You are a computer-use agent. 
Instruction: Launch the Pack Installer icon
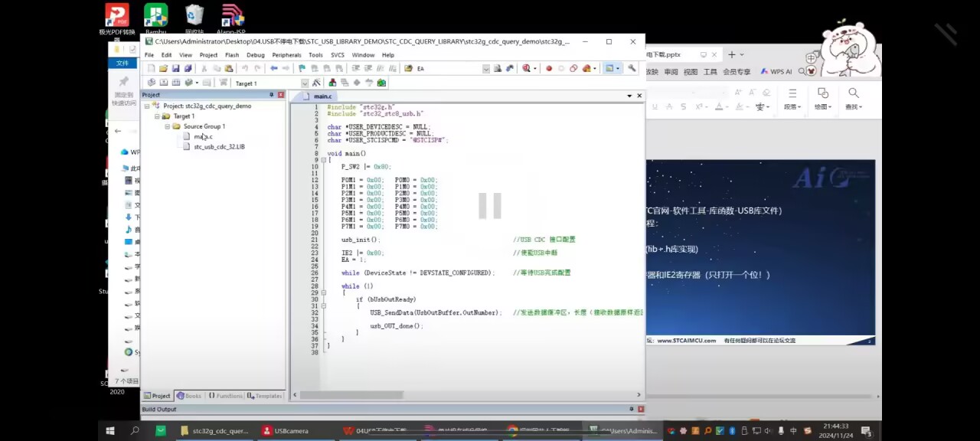click(381, 83)
